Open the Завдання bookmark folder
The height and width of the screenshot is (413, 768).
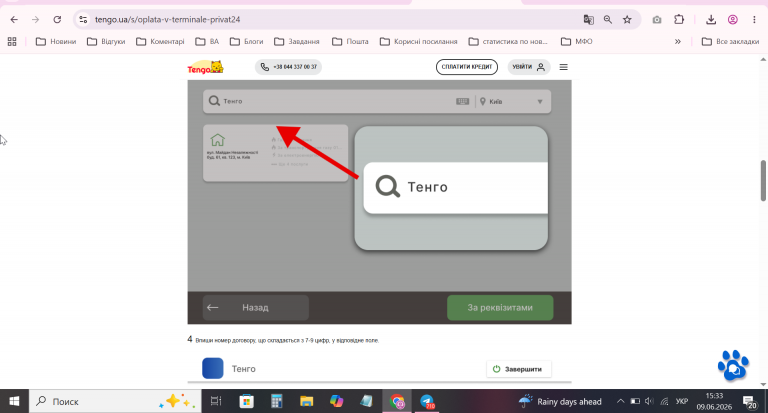[x=297, y=42]
